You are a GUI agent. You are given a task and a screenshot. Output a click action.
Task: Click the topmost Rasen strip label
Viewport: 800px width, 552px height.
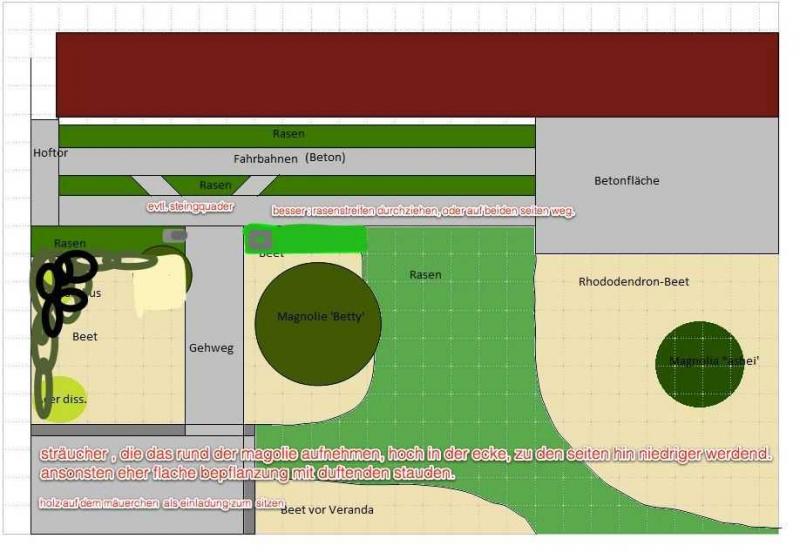pyautogui.click(x=288, y=134)
